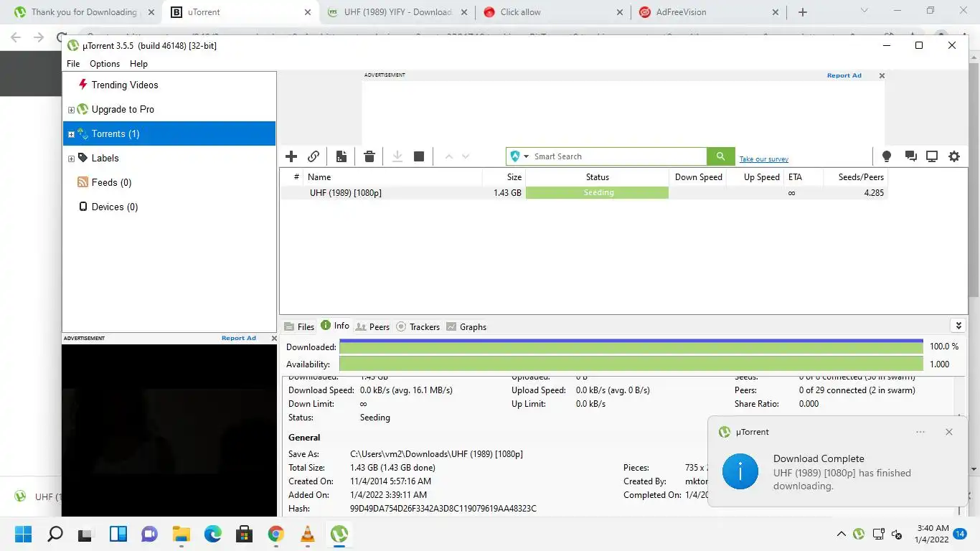980x551 pixels.
Task: Click the remote monitor icon in toolbar
Action: coord(932,156)
